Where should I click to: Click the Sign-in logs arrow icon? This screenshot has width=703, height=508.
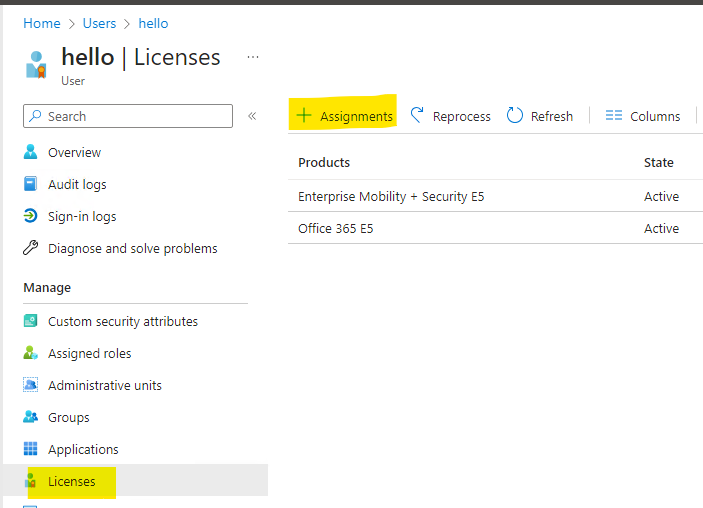pos(30,216)
